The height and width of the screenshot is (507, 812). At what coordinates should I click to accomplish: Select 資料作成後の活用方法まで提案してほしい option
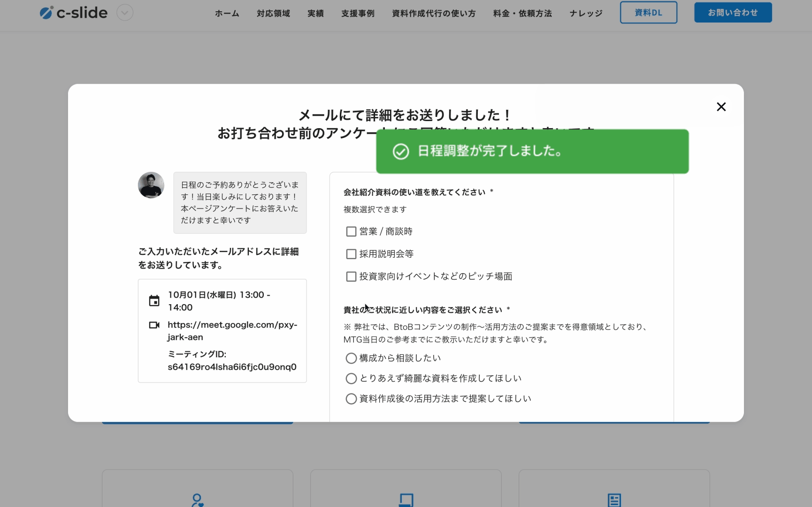(x=351, y=399)
